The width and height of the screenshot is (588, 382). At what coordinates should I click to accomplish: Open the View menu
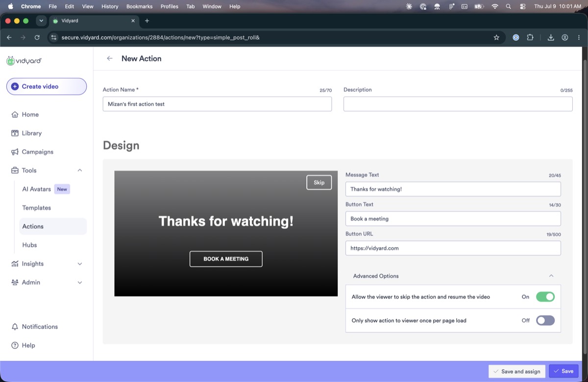point(88,6)
